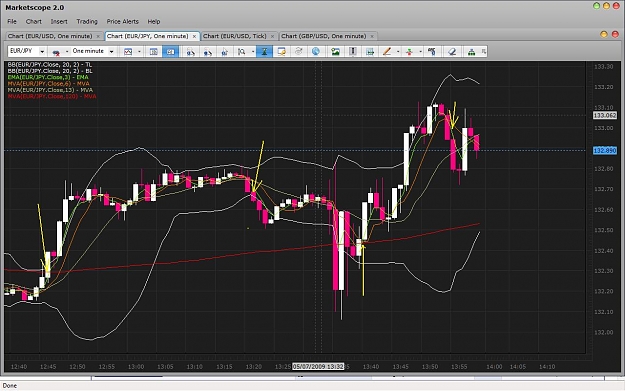Select the eraser tool icon
625x391 pixels.
(x=452, y=51)
